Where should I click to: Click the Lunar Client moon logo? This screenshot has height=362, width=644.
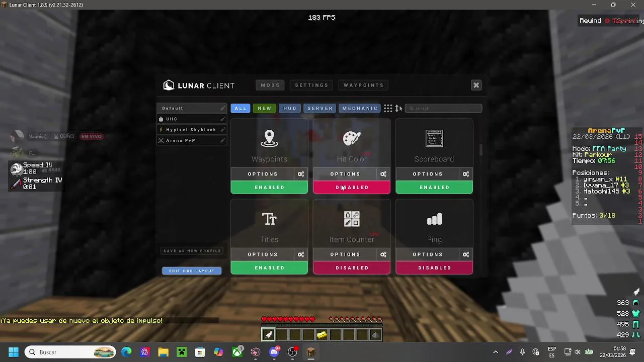[x=169, y=85]
